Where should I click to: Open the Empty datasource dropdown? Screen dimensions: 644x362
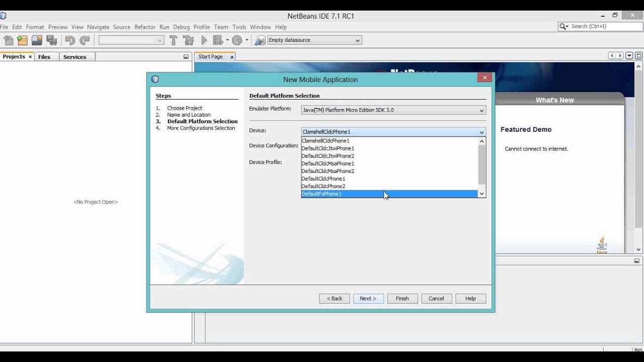(x=358, y=40)
